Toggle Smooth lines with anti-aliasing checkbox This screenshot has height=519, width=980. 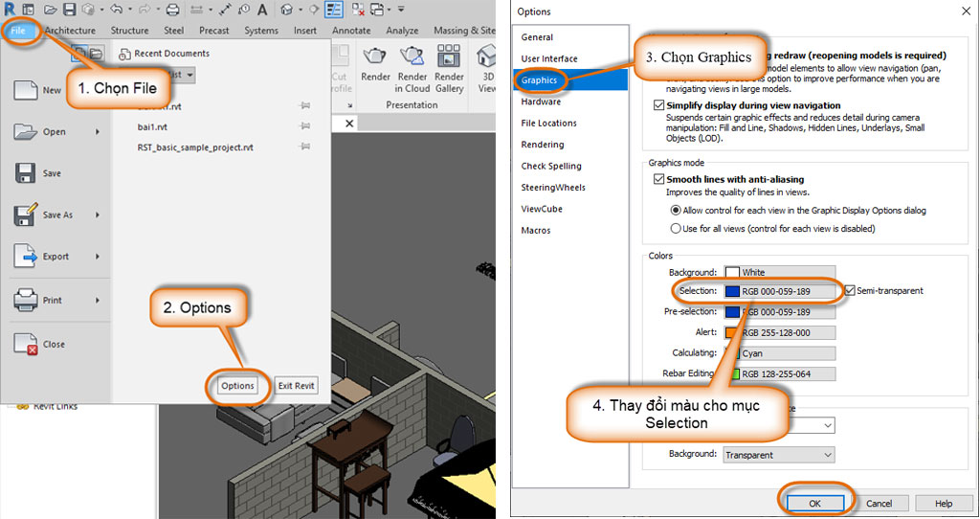(658, 179)
